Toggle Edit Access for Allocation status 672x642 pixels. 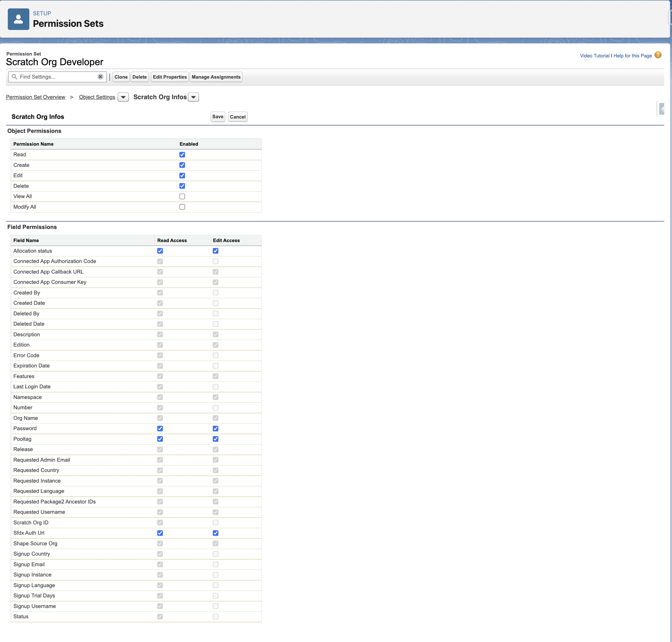pos(216,251)
